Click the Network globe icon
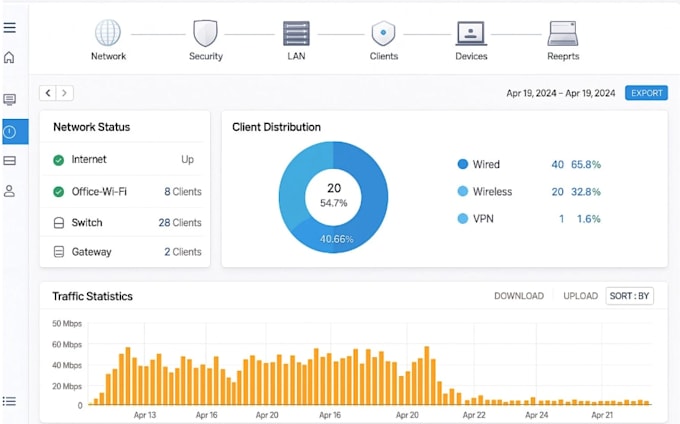 [108, 33]
